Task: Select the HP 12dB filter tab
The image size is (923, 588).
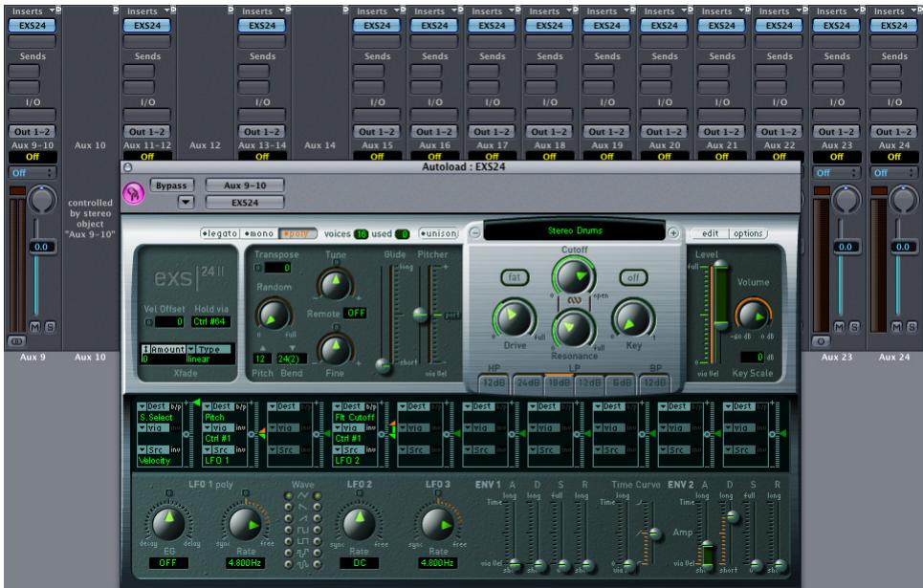Action: [494, 382]
